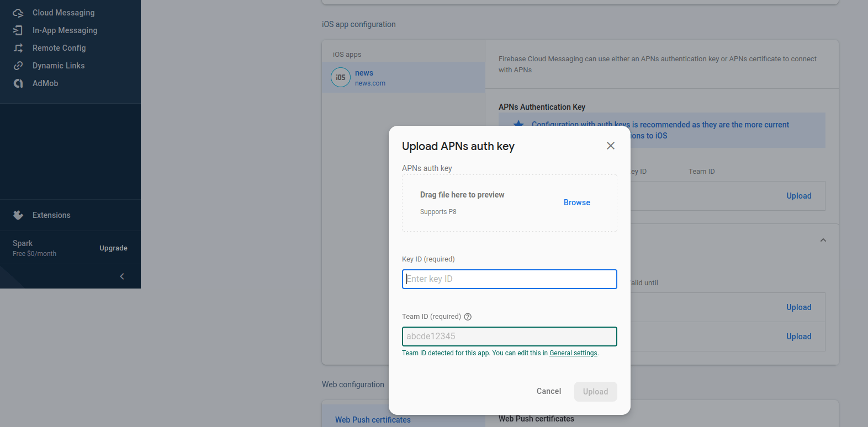Click the Cloud Messaging sidebar icon

pos(18,13)
